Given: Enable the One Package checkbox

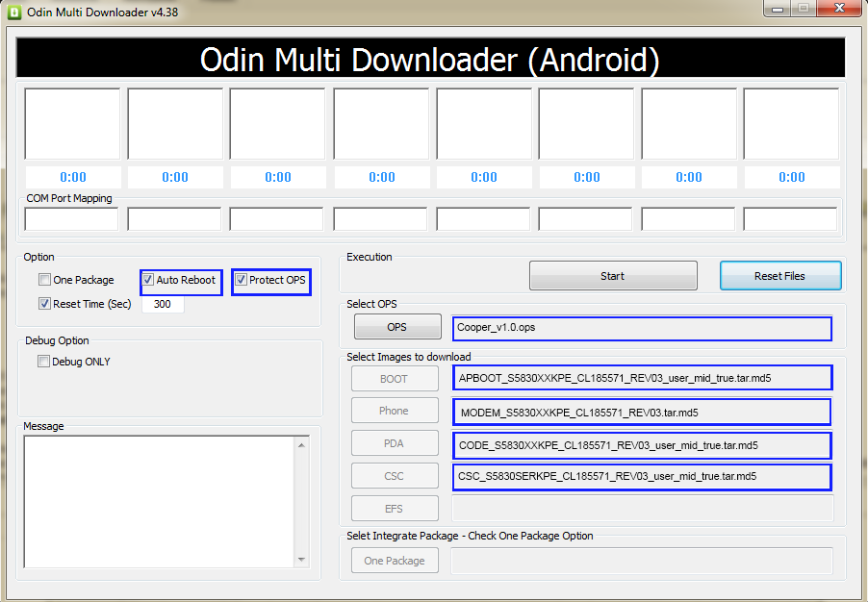Looking at the screenshot, I should point(45,280).
